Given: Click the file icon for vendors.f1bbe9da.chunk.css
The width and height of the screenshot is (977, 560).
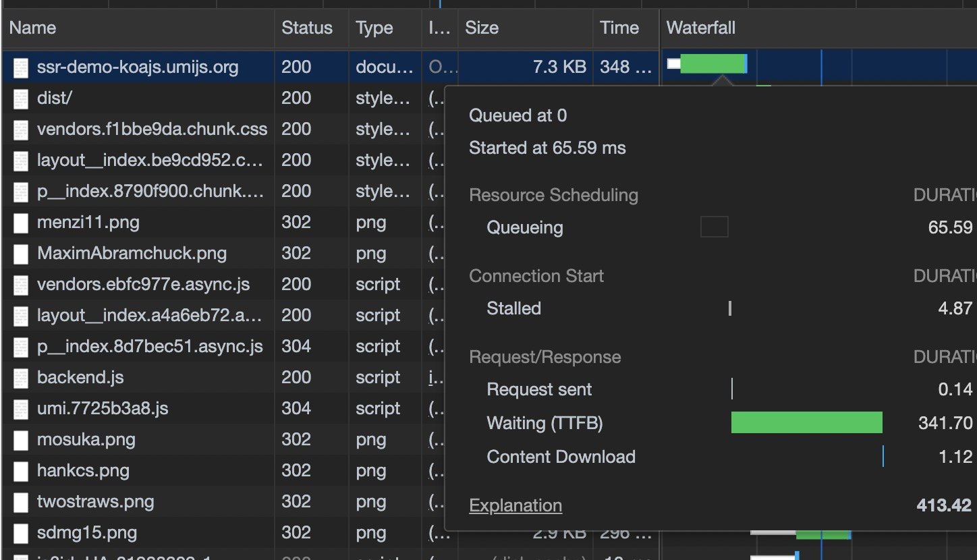Looking at the screenshot, I should tap(20, 129).
